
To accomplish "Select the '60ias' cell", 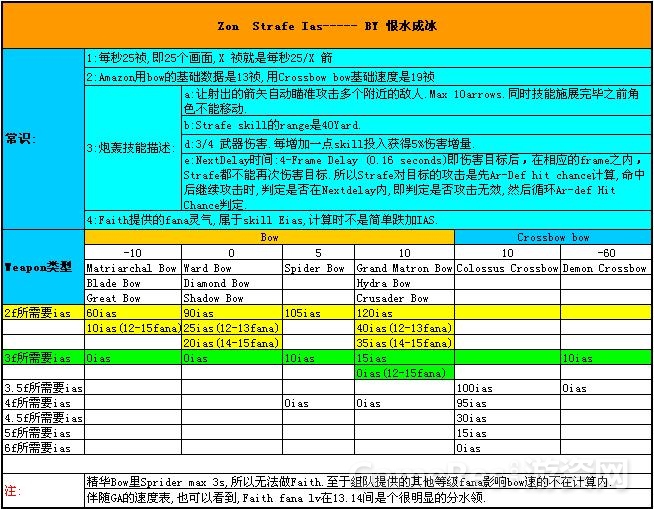I will pyautogui.click(x=133, y=312).
